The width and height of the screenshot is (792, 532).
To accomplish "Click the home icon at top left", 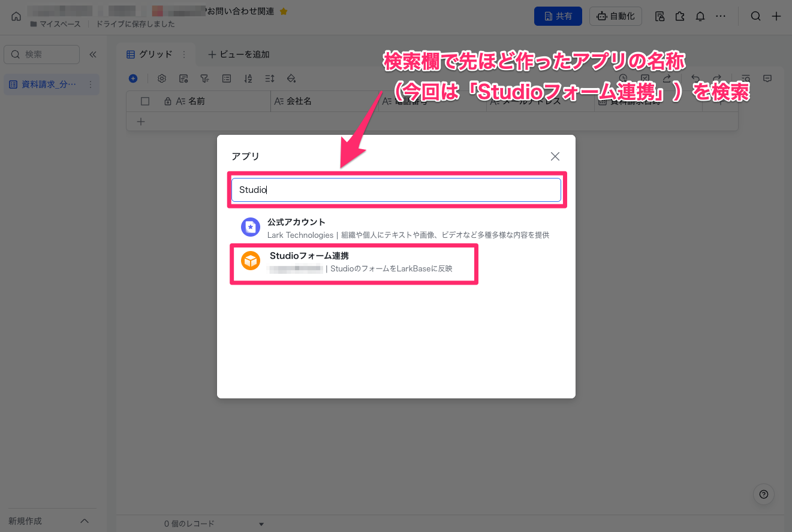I will click(16, 16).
